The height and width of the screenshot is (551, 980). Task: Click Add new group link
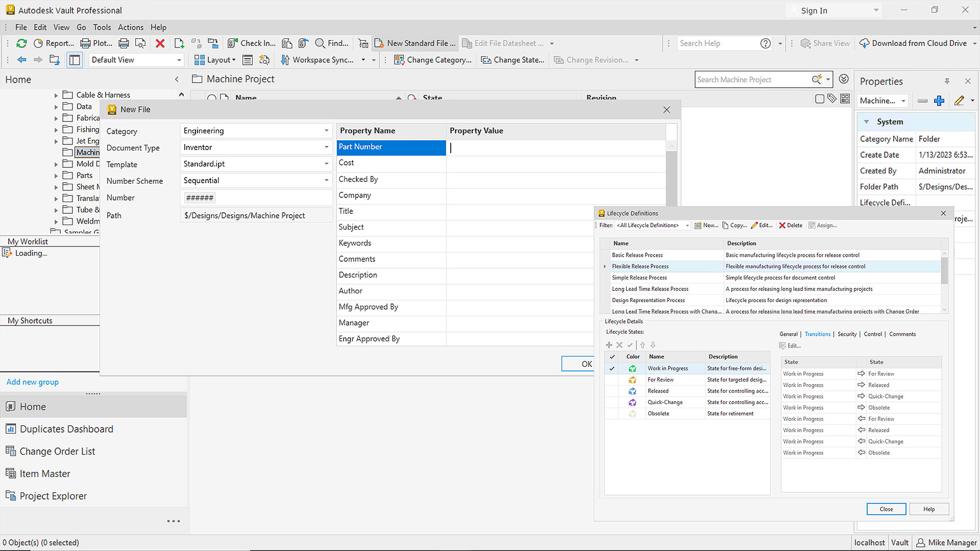click(33, 382)
